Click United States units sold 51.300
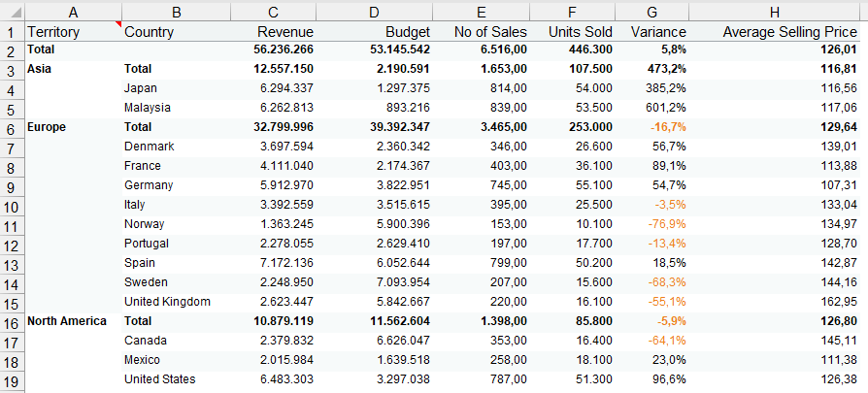The height and width of the screenshot is (393, 868). [x=573, y=379]
